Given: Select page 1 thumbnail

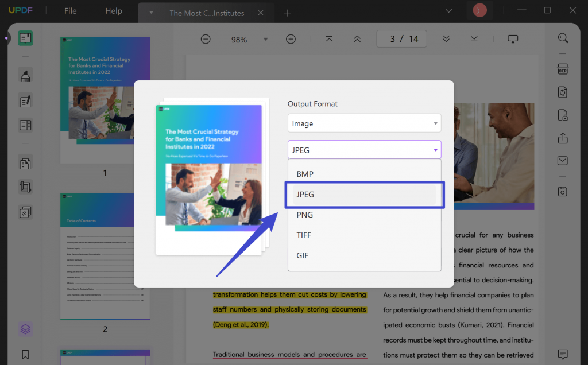Looking at the screenshot, I should [x=105, y=100].
